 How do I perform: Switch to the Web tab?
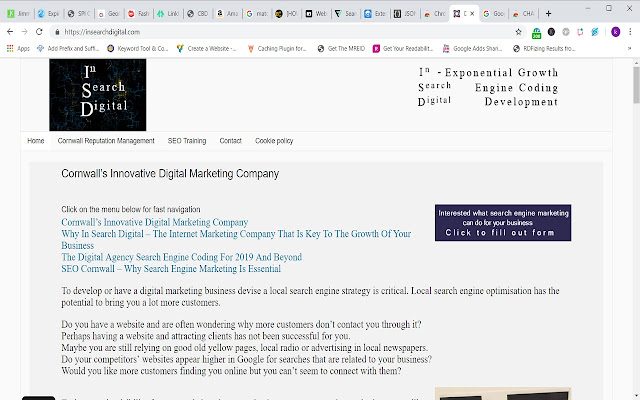point(317,13)
